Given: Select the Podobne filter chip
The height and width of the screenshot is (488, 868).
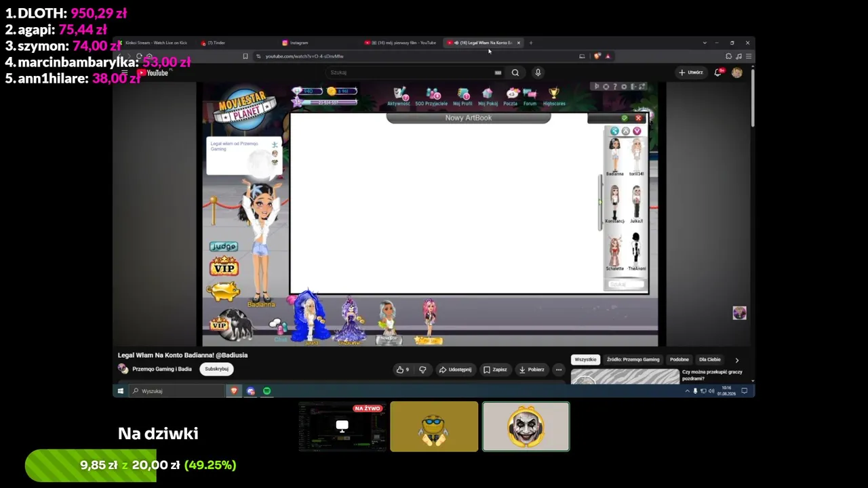Looking at the screenshot, I should pos(679,360).
